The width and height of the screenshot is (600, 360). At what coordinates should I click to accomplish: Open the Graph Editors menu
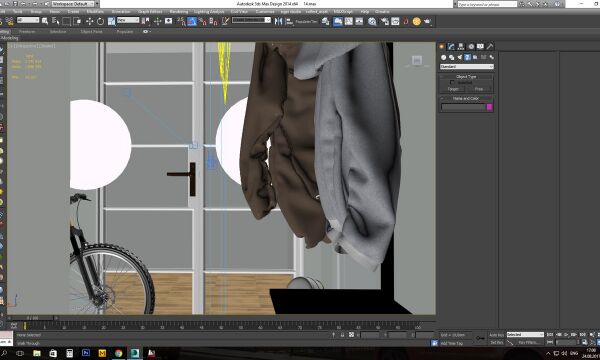click(149, 12)
